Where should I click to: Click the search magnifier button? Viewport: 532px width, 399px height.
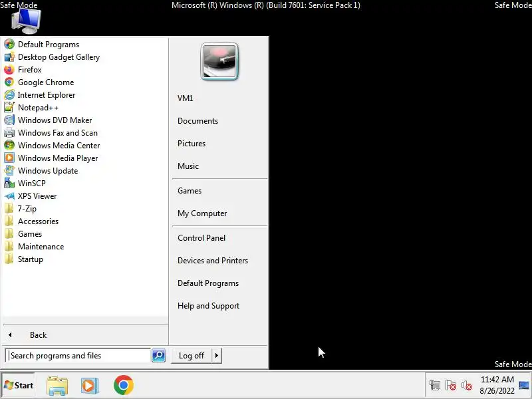[x=158, y=356]
